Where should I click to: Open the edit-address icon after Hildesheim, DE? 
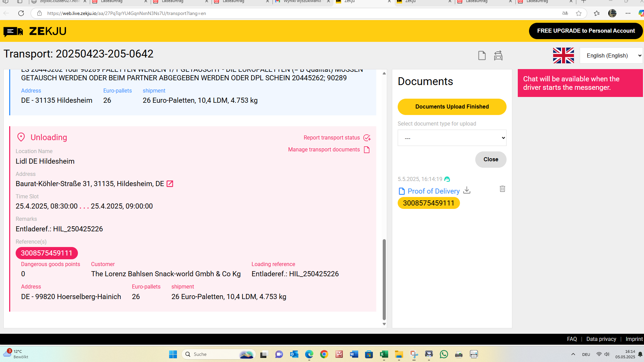[x=170, y=184]
